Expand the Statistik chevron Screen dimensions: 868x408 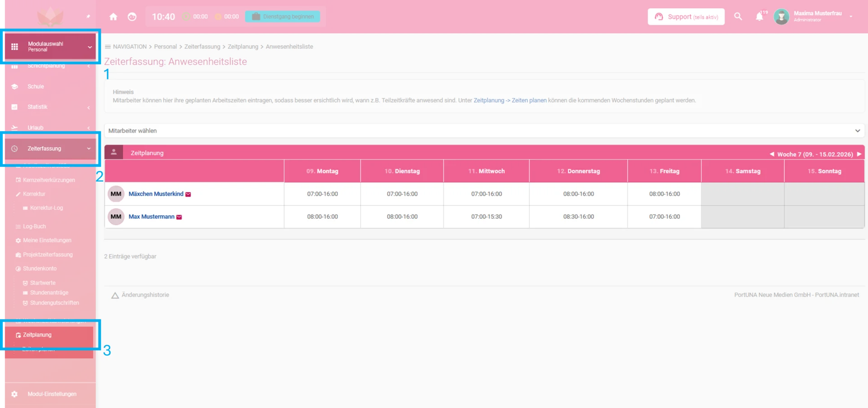pyautogui.click(x=89, y=108)
